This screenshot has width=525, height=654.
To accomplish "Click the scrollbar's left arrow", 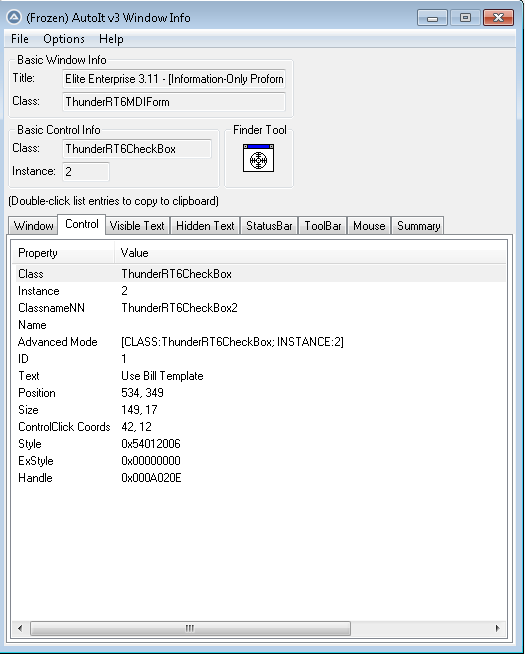I will 20,628.
